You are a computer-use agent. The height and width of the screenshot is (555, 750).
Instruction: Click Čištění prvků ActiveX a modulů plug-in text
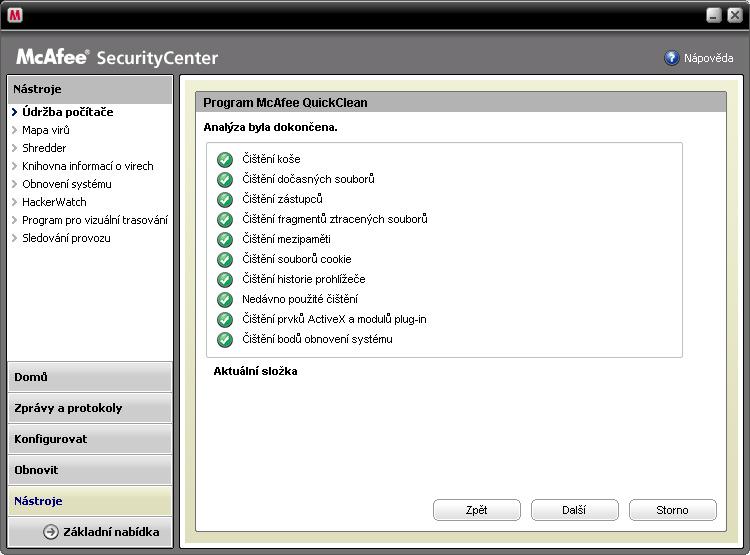tap(334, 320)
